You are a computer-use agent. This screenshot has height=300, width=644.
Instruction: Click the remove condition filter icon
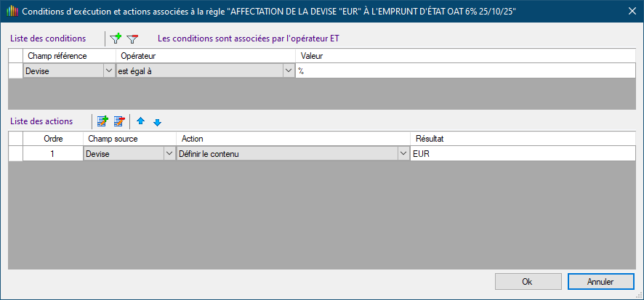click(132, 38)
